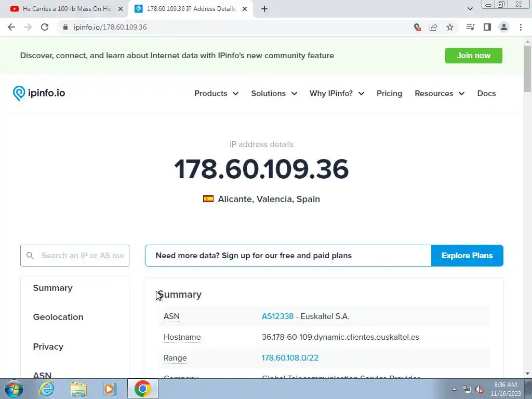Screen dimensions: 532x399
Task: Expand the Solutions menu
Action: click(274, 94)
